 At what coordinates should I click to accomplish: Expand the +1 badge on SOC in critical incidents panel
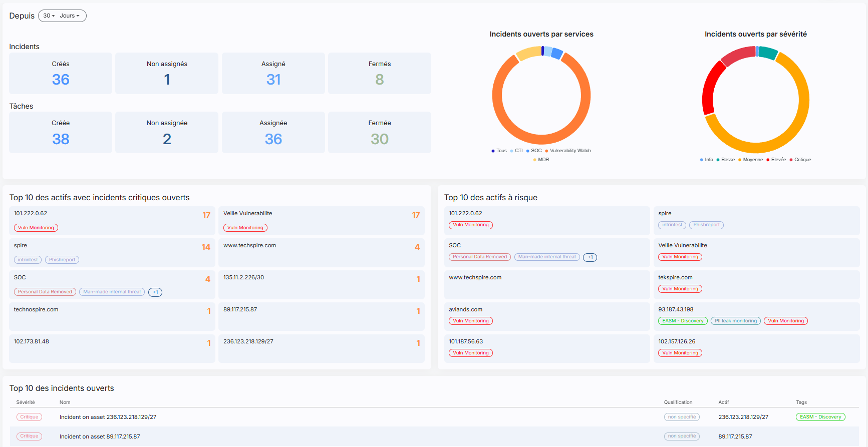point(155,292)
